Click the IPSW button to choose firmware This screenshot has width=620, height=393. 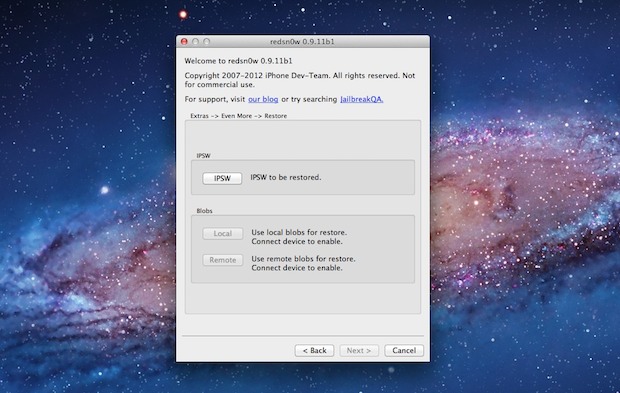point(222,178)
